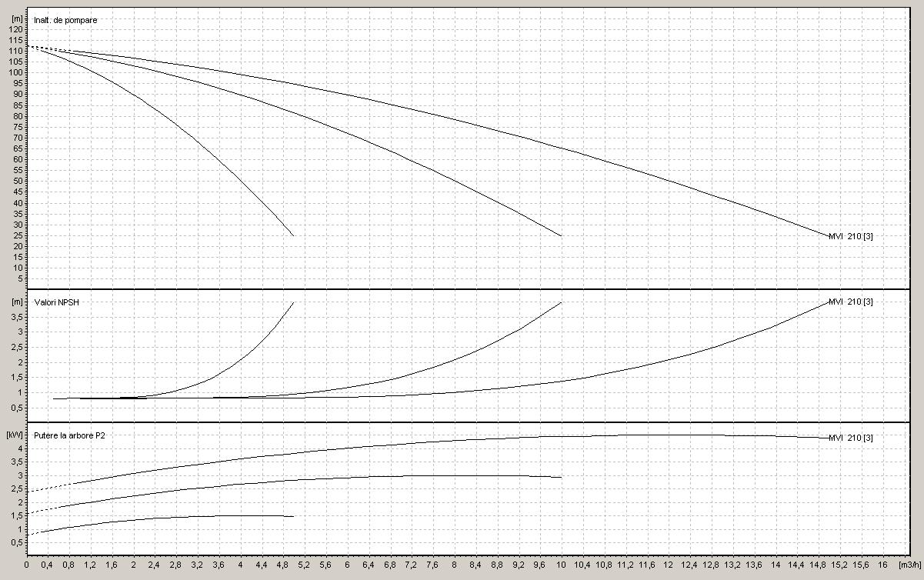This screenshot has height=580, width=924.
Task: Select MVI 210 [3] label in NPSH chart
Action: click(850, 302)
